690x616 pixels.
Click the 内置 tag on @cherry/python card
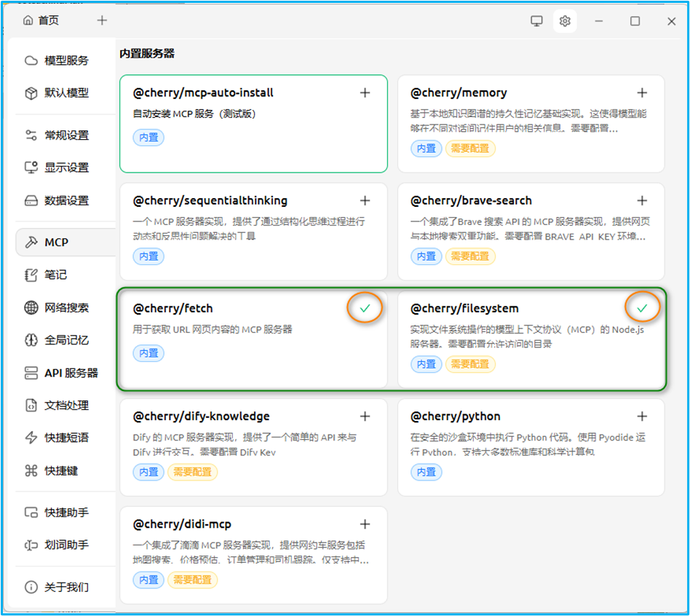coord(427,472)
